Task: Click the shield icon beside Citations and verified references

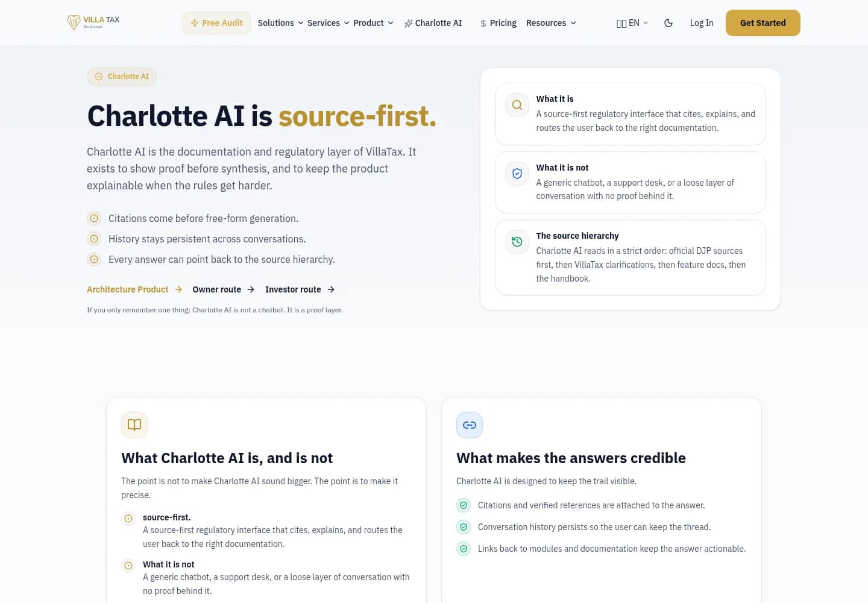Action: click(x=464, y=505)
